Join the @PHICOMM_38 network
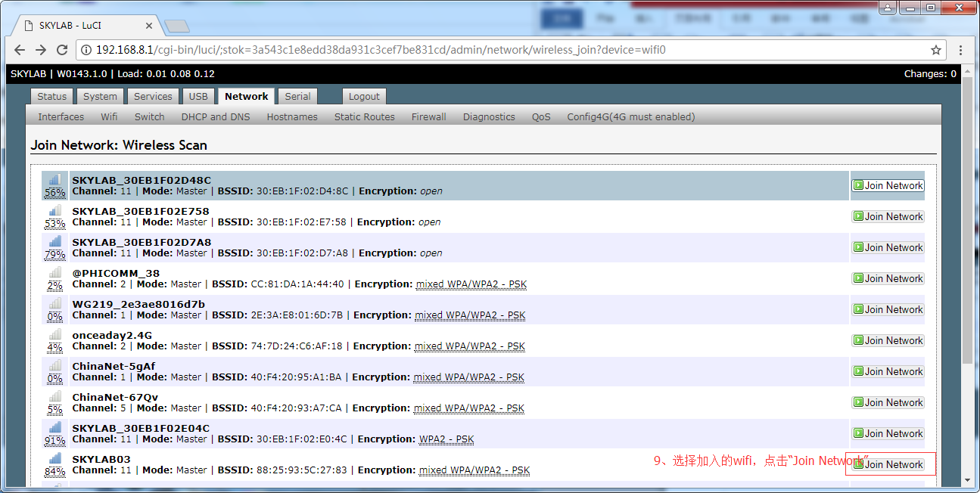 888,278
